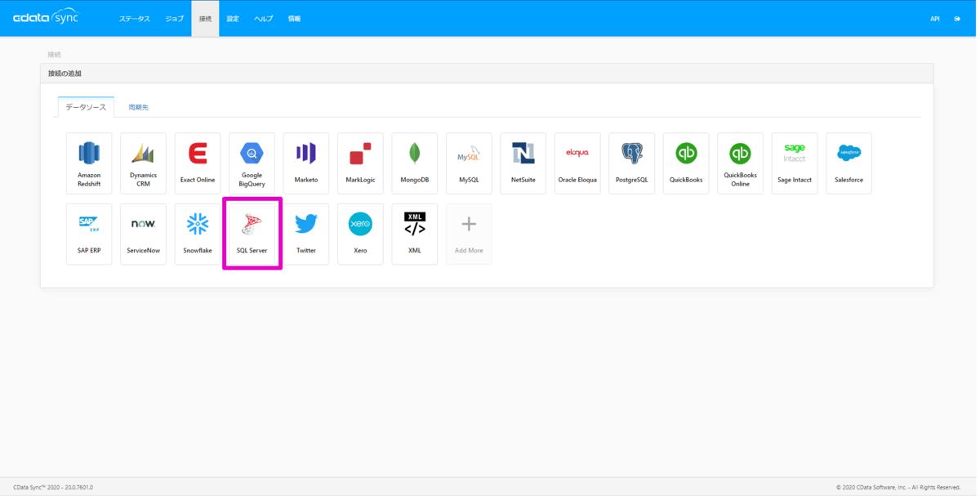Viewport: 980px width, 496px height.
Task: Go to CData Sync home logo
Action: point(46,18)
